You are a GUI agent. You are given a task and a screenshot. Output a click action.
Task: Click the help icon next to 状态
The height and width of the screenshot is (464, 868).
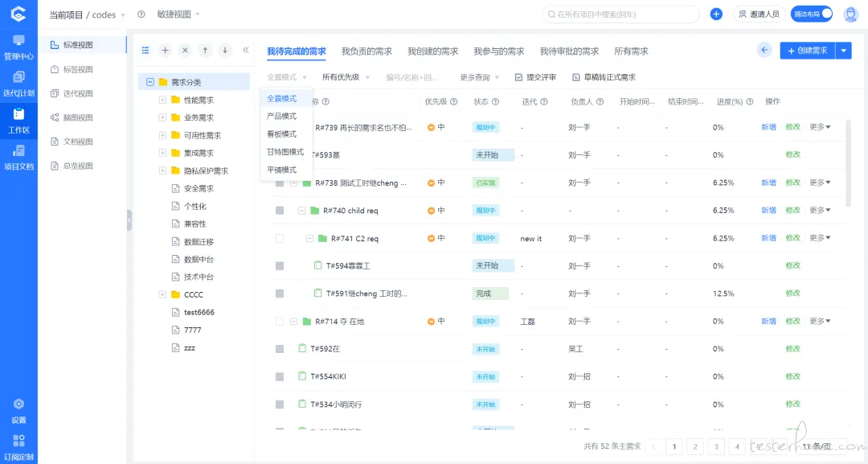pyautogui.click(x=495, y=102)
